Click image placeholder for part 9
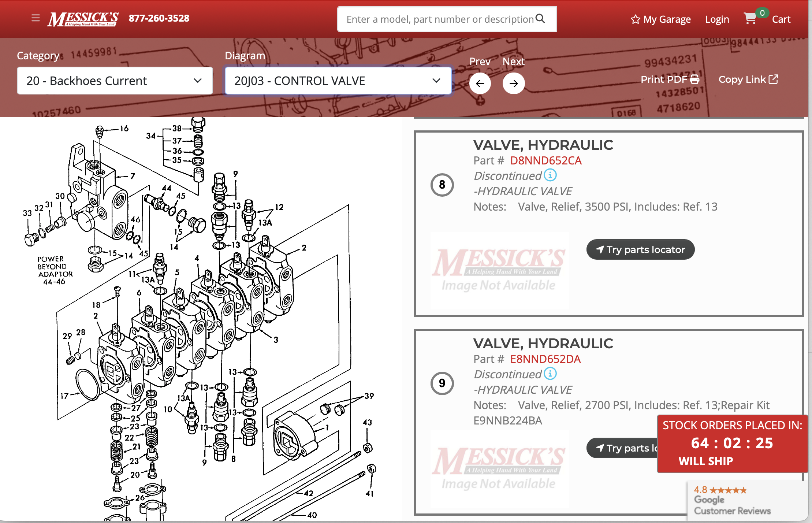This screenshot has height=523, width=812. tap(499, 469)
